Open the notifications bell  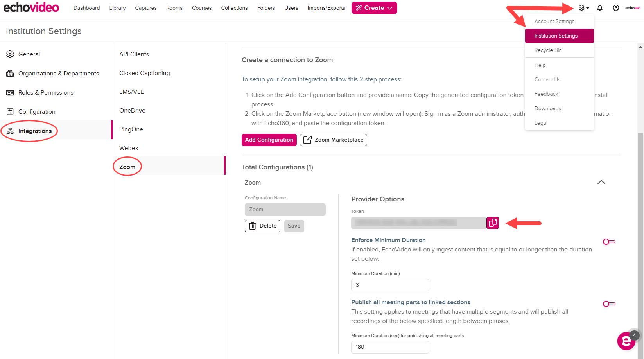(x=600, y=8)
